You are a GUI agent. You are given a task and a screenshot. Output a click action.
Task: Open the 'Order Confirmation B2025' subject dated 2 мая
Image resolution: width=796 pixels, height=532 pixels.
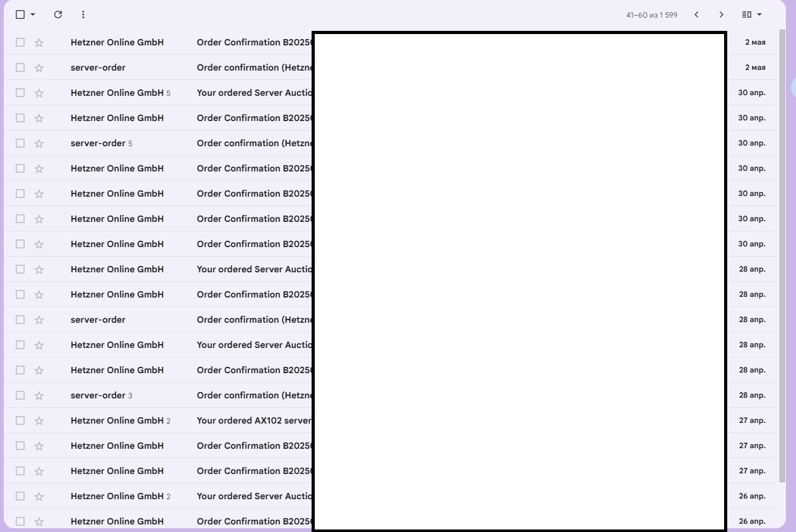[x=254, y=42]
